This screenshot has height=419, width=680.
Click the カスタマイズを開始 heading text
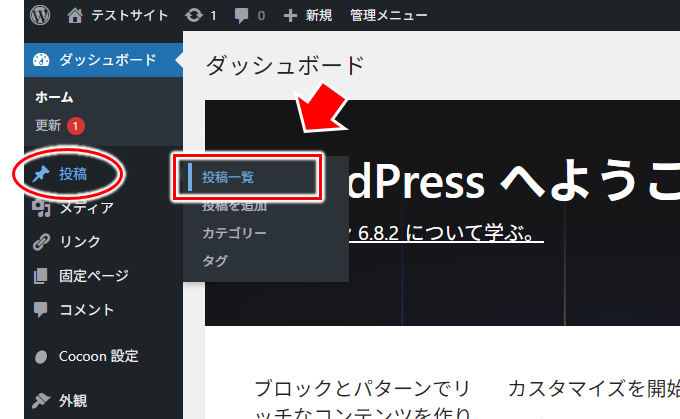[x=594, y=389]
